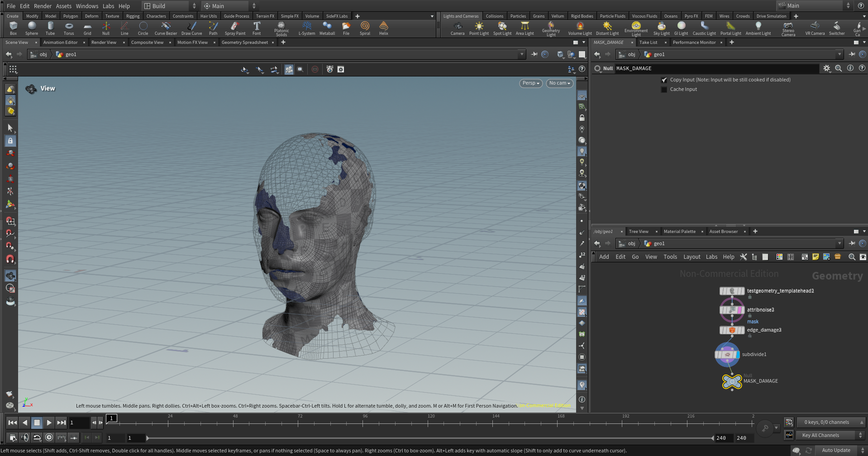
Task: Click the Torus shelf tool
Action: click(69, 28)
